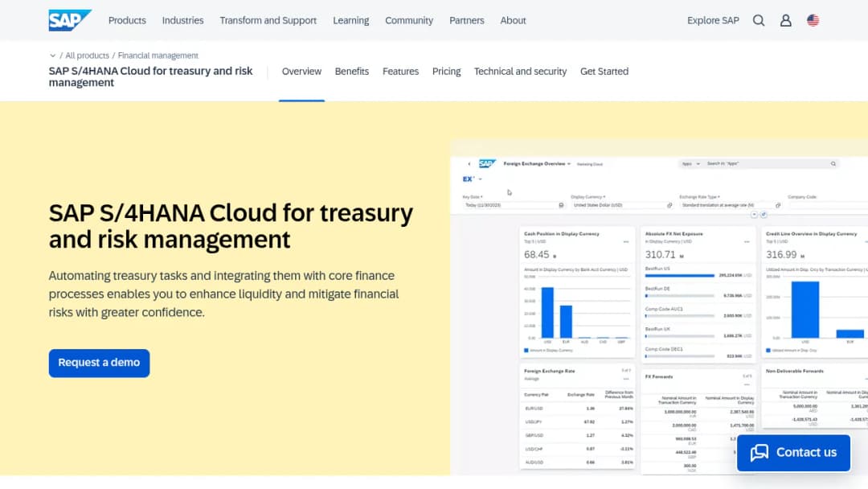
Task: Click the Contact us button
Action: pos(793,453)
